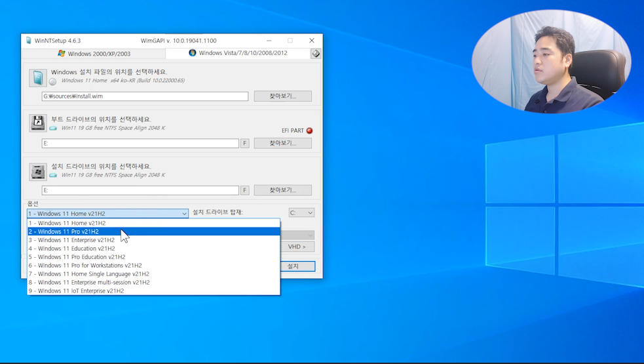Switch to Windows 2000/XP/2003 tab
644x364 pixels.
tap(94, 54)
